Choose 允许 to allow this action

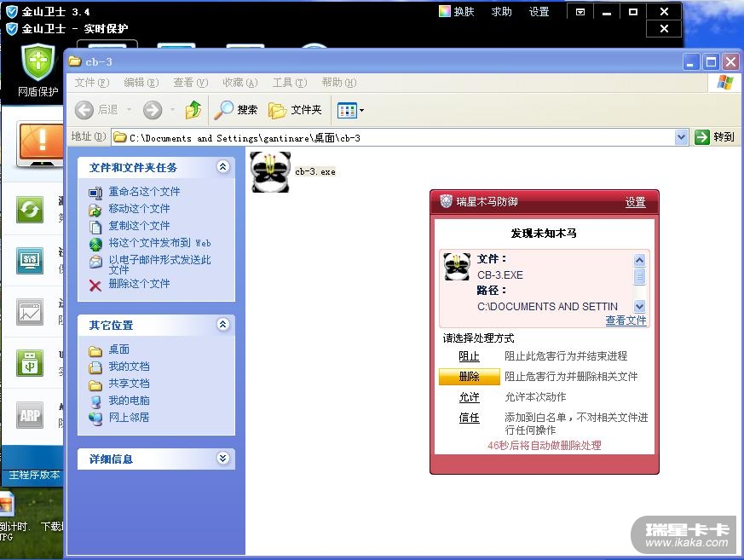469,397
